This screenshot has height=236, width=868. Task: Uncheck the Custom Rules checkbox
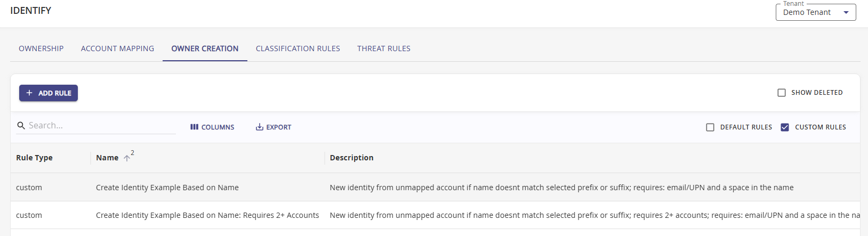coord(785,127)
